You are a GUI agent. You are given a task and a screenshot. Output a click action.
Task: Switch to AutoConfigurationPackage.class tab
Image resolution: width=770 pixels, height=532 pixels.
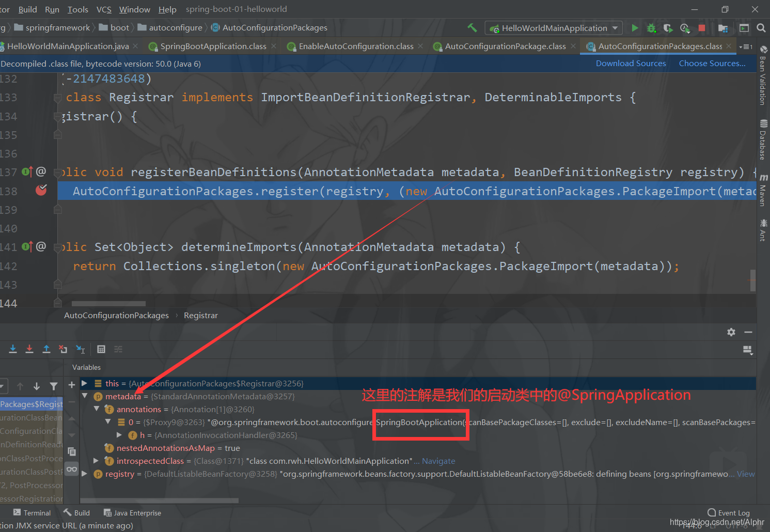pos(505,46)
